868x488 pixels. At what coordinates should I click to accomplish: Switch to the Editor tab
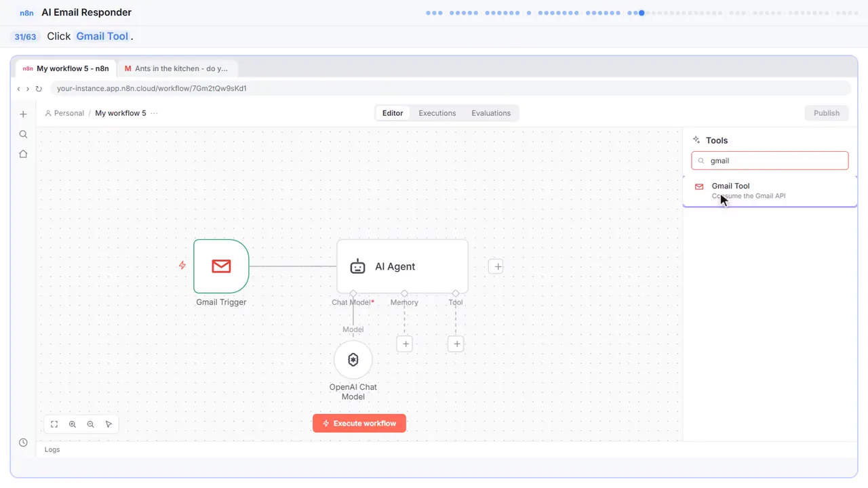[393, 113]
